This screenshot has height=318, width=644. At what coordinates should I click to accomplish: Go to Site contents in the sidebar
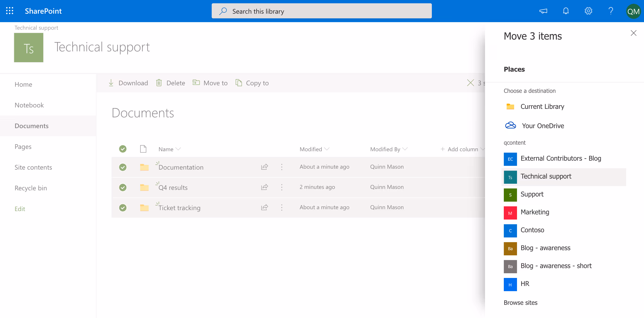point(33,167)
